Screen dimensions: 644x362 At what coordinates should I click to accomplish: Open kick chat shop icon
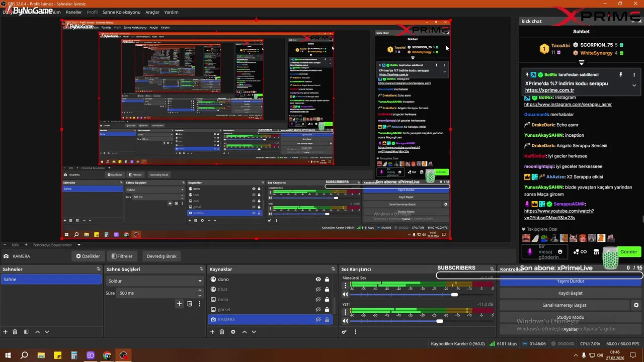point(596,251)
